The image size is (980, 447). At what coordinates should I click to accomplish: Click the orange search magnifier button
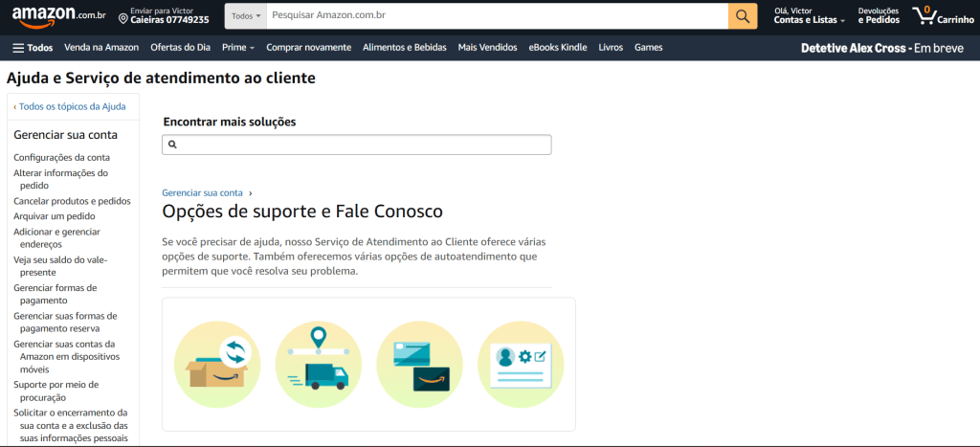point(743,16)
